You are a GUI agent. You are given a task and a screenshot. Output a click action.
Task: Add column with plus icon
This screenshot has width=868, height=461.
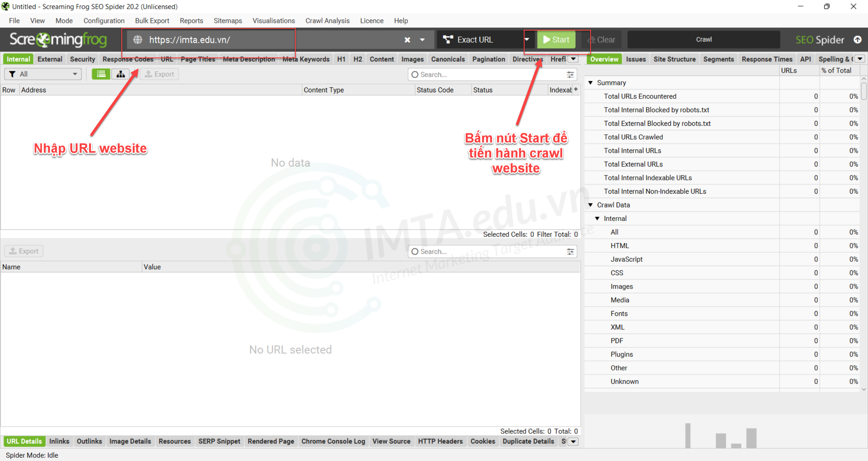[576, 89]
